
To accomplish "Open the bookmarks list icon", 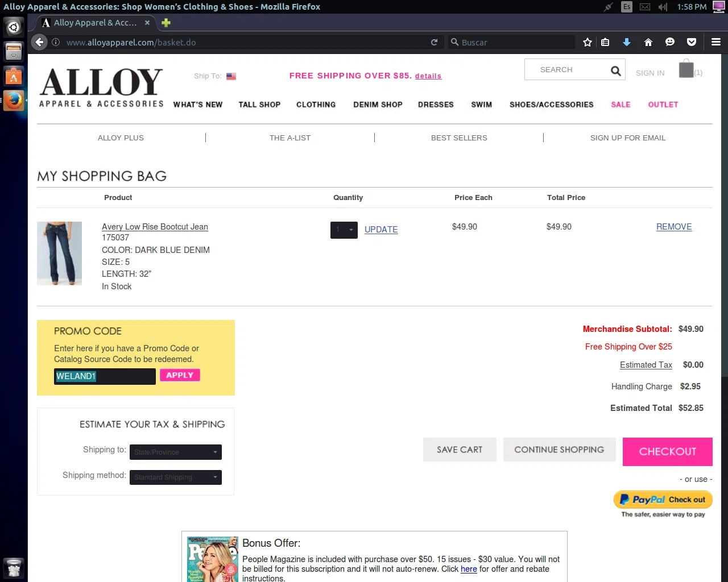I will (x=605, y=42).
